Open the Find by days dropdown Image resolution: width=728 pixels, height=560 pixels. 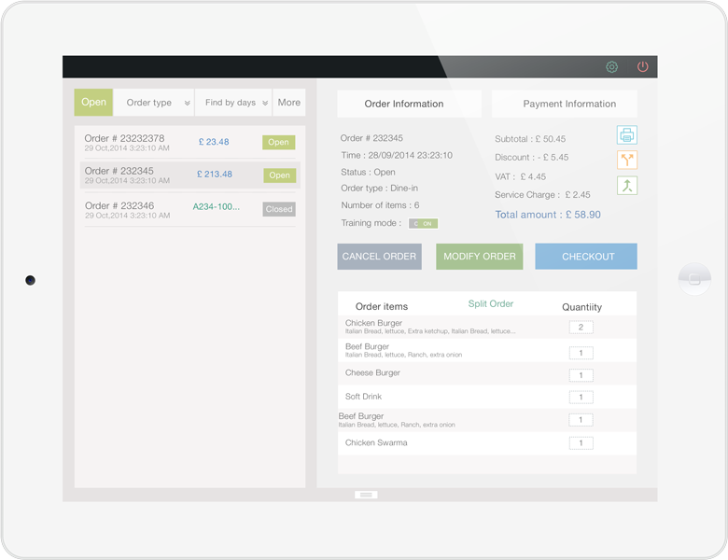pyautogui.click(x=233, y=103)
